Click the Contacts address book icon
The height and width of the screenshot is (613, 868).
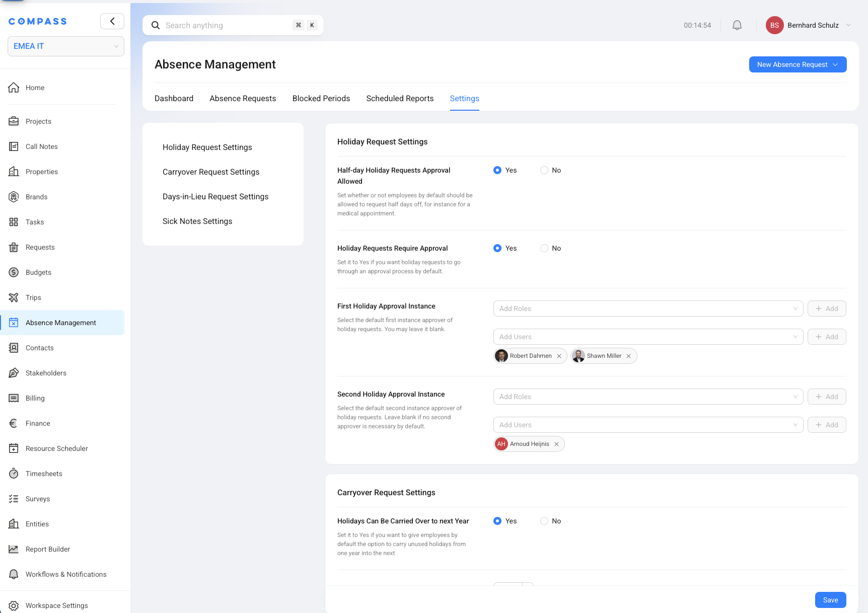14,348
